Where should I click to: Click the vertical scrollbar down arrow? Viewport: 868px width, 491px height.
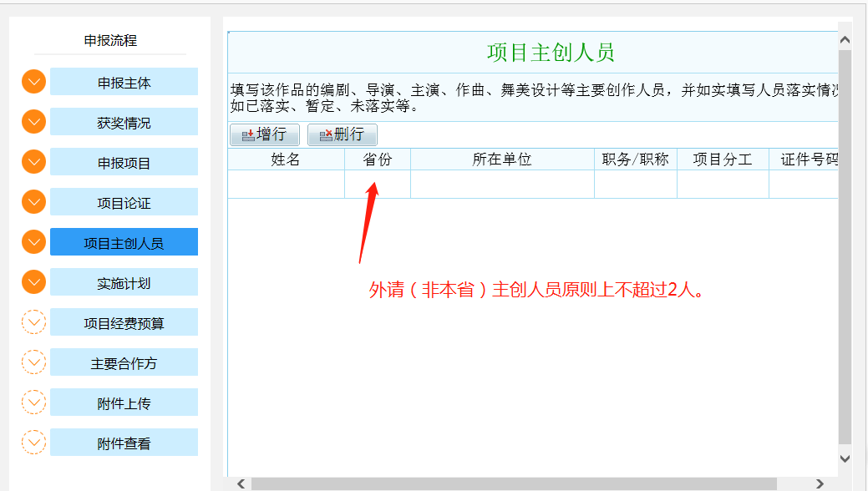tap(845, 458)
